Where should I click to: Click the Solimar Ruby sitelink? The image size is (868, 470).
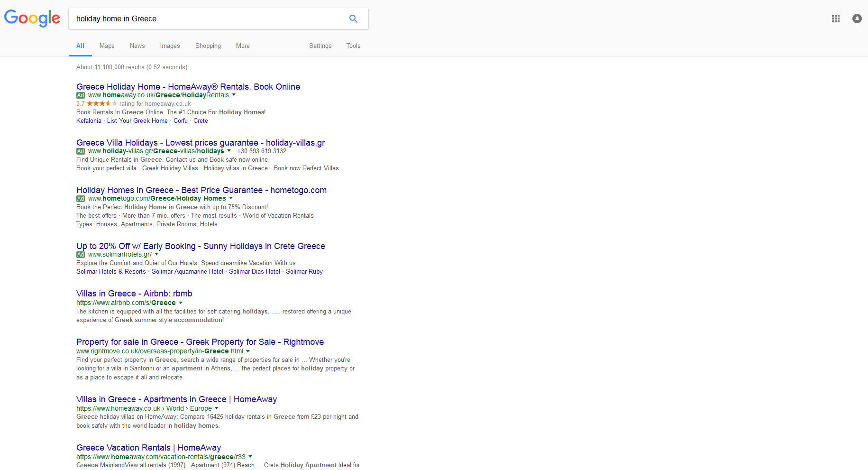coord(304,272)
